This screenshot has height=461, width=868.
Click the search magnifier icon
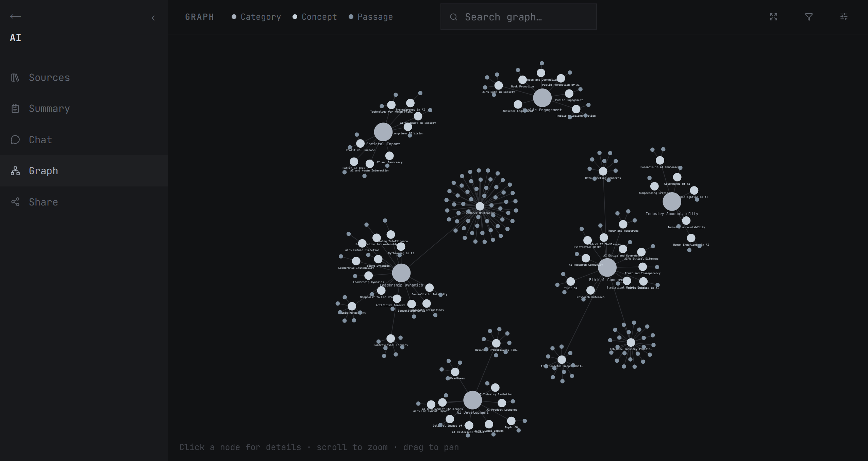(454, 17)
